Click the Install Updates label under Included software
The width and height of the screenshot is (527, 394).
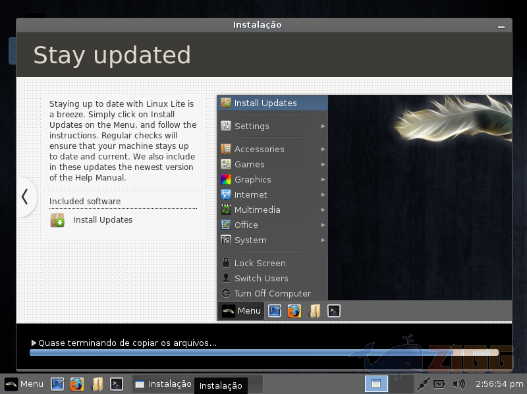pyautogui.click(x=103, y=220)
